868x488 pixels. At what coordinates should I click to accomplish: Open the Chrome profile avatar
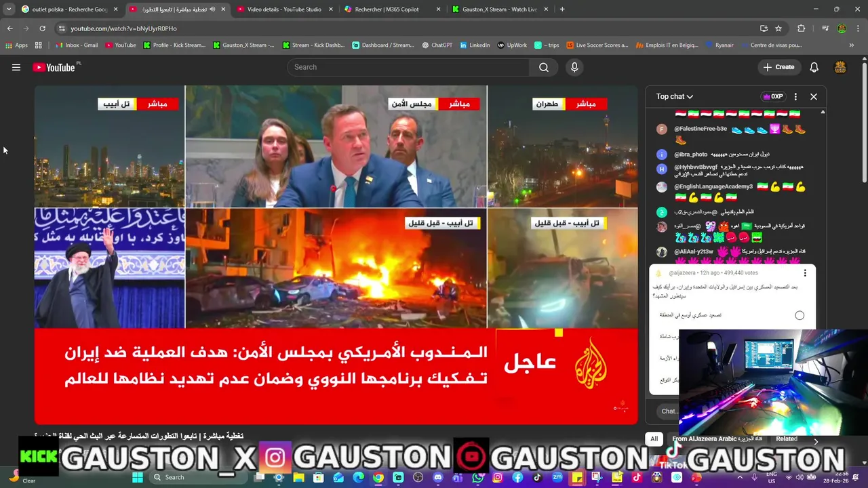pos(842,28)
